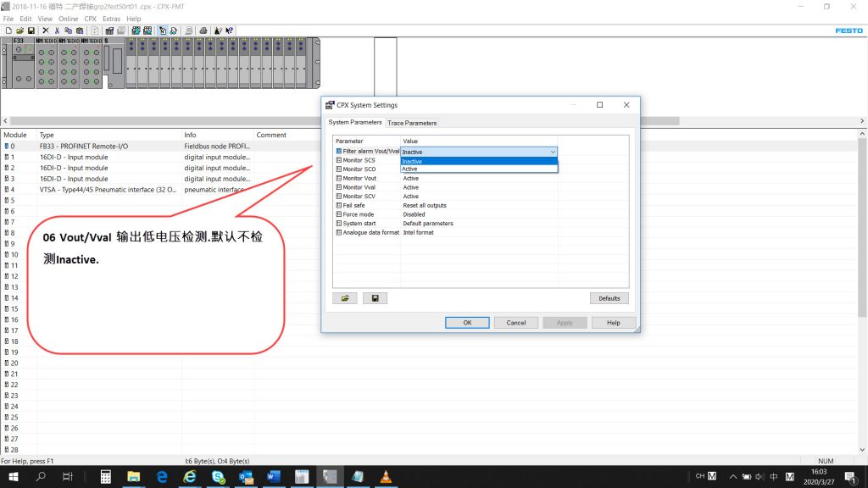Viewport: 868px width, 488px height.
Task: Launch Internet Explorer from the taskbar
Action: tap(190, 476)
